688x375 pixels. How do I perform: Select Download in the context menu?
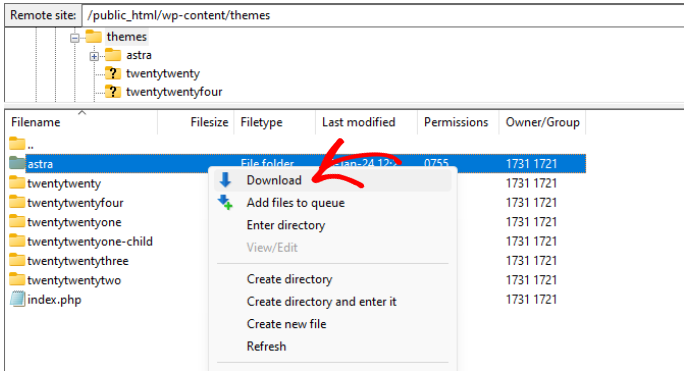point(332,180)
